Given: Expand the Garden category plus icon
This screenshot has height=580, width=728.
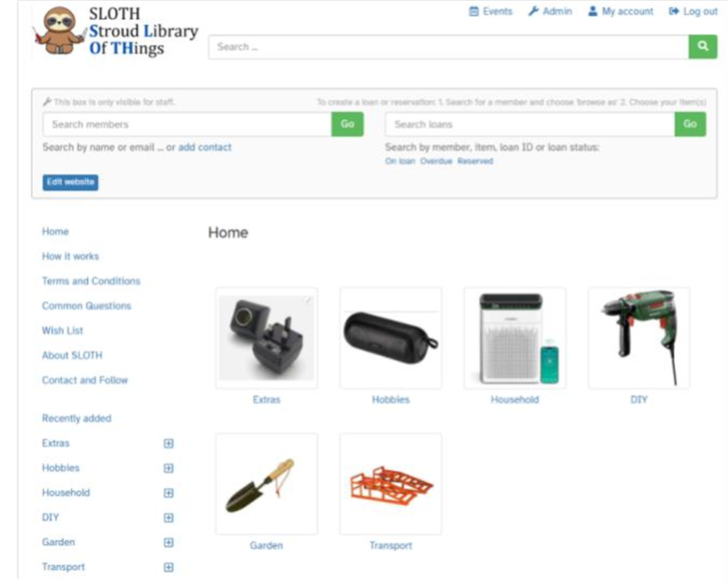Looking at the screenshot, I should point(169,542).
